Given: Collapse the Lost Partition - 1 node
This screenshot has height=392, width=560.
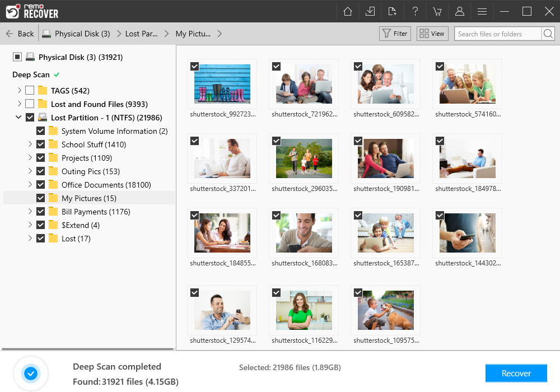Looking at the screenshot, I should [19, 118].
